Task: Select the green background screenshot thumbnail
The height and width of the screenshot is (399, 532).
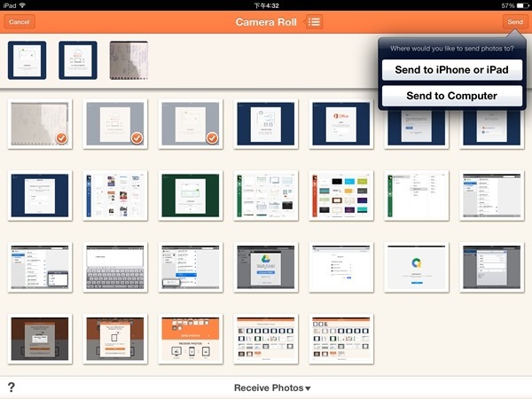Action: pyautogui.click(x=190, y=195)
